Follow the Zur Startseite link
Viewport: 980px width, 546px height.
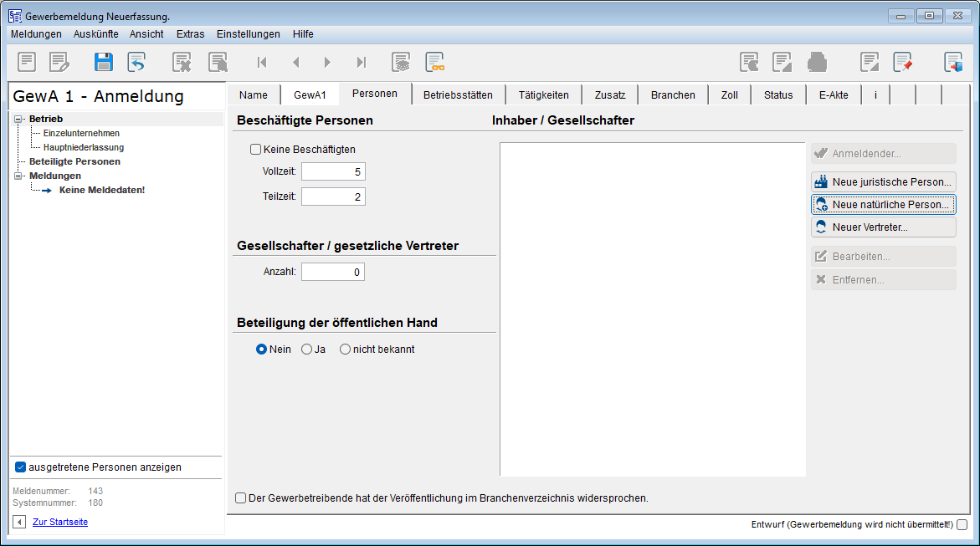pos(60,522)
